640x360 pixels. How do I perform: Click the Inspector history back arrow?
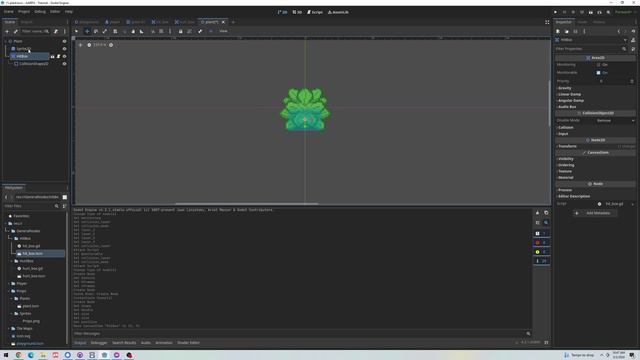[x=619, y=31]
